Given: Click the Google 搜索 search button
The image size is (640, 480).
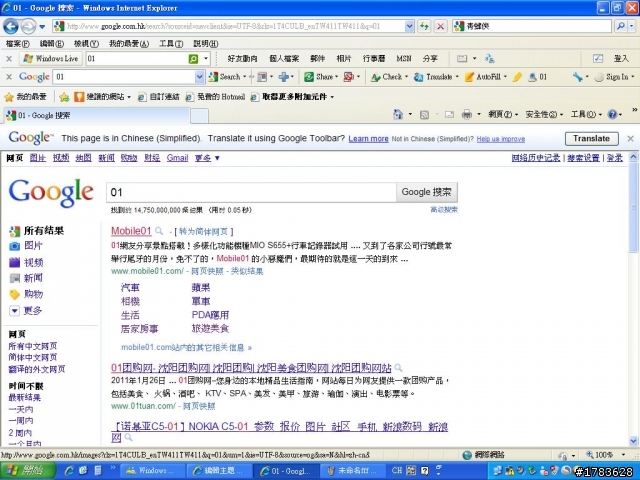Looking at the screenshot, I should (x=427, y=192).
